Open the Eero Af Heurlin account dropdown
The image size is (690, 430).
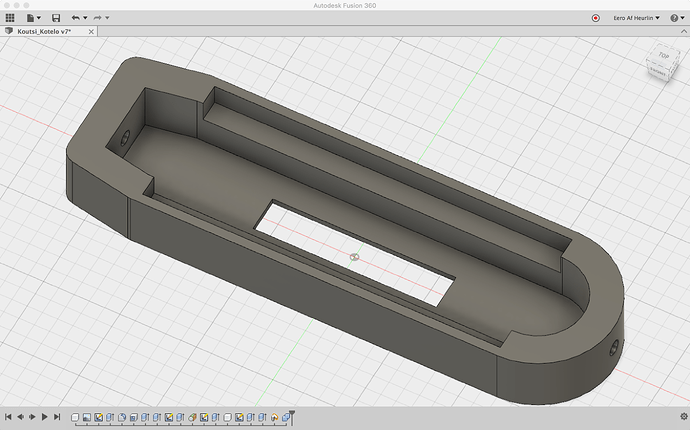pyautogui.click(x=636, y=18)
